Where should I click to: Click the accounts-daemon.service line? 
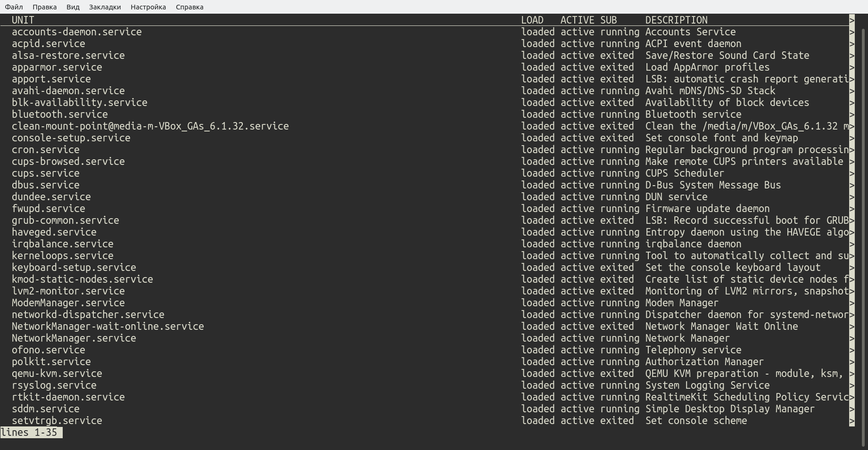click(76, 32)
